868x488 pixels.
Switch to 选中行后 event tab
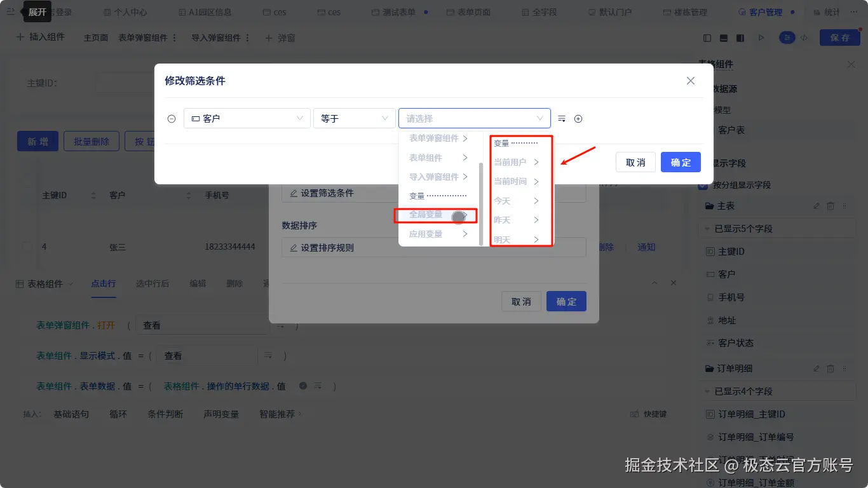(x=153, y=283)
